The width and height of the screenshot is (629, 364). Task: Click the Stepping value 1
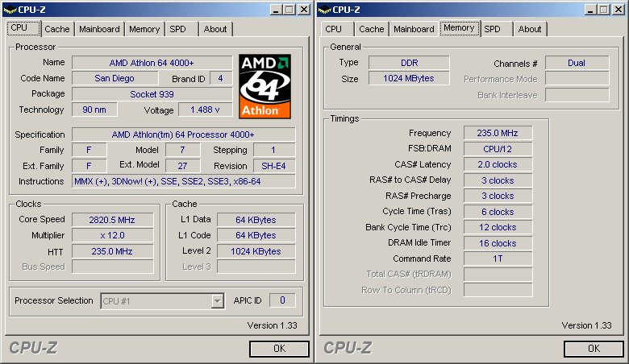pyautogui.click(x=274, y=150)
